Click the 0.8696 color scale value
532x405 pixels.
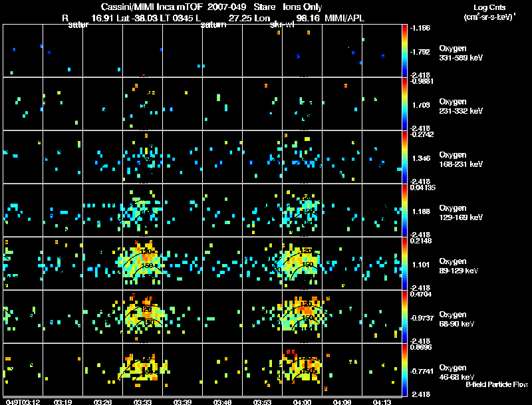point(421,348)
